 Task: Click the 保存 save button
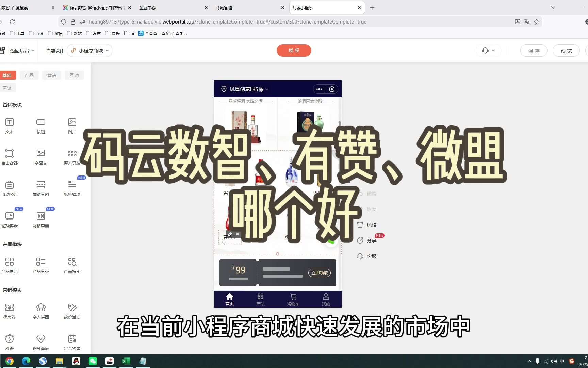(534, 51)
